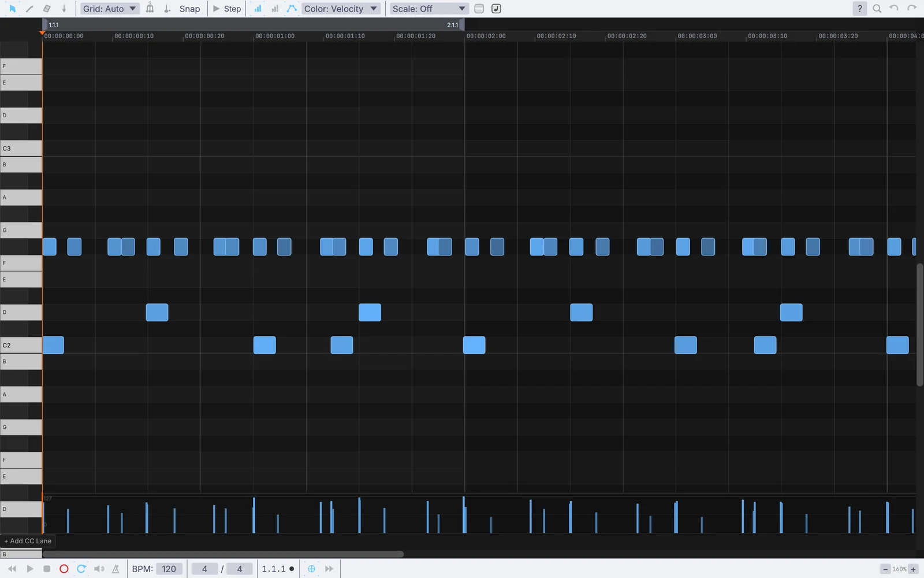Click + Add CC Lane
The width and height of the screenshot is (924, 578).
click(x=28, y=541)
